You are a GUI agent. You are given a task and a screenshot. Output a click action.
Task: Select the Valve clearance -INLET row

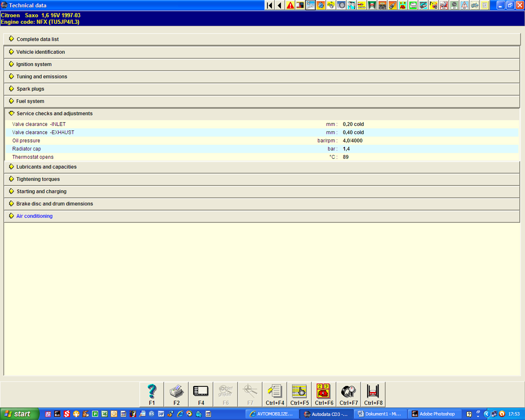coord(262,124)
